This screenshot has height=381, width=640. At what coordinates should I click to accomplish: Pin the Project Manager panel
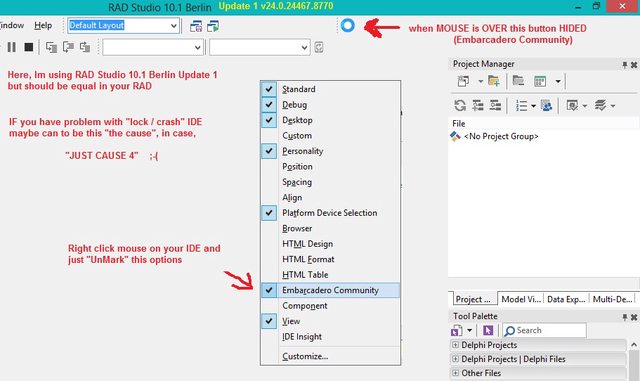[624, 65]
